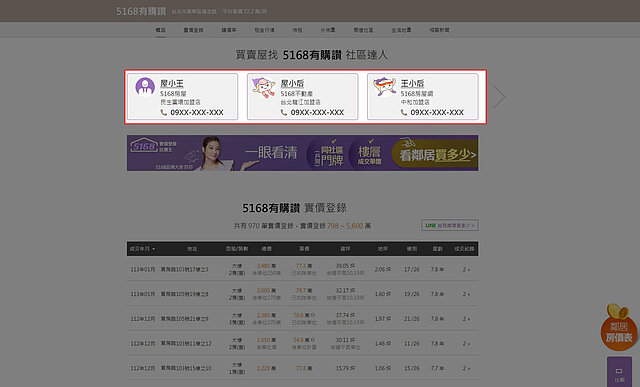This screenshot has width=640, height=387.
Task: Click agent name link 王小后
Action: click(412, 83)
